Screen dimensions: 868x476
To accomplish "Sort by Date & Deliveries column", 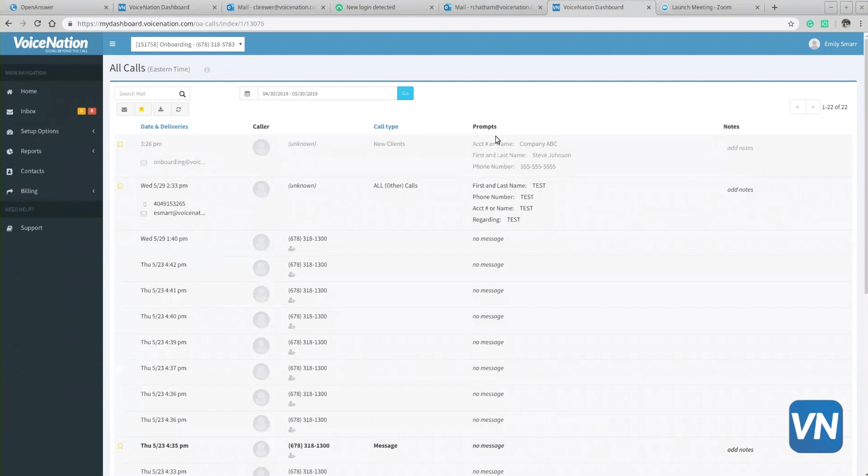I will [x=164, y=126].
